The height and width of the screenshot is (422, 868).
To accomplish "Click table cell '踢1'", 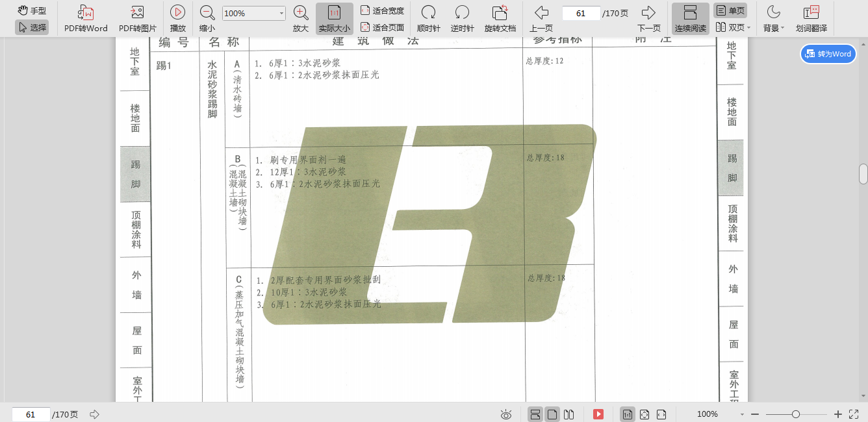I will click(164, 66).
